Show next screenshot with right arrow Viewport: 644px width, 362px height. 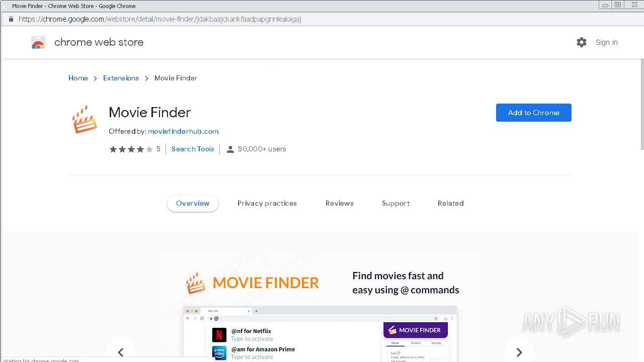[519, 352]
